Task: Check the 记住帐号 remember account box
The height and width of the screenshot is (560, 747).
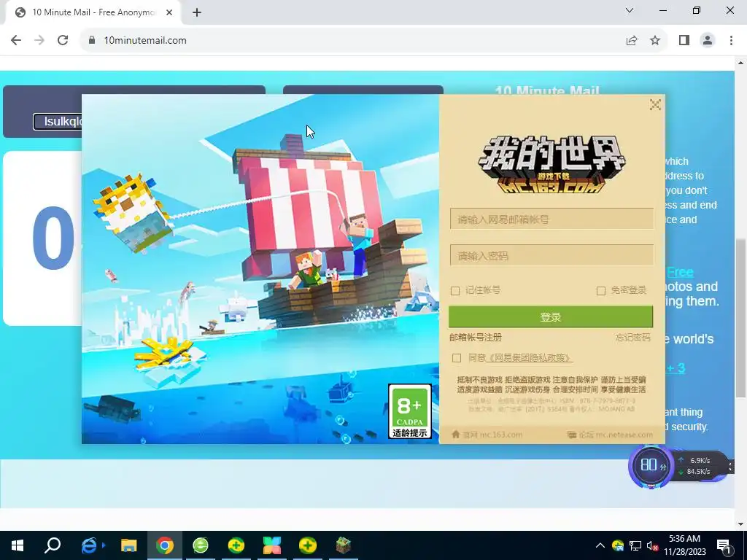Action: (x=455, y=290)
